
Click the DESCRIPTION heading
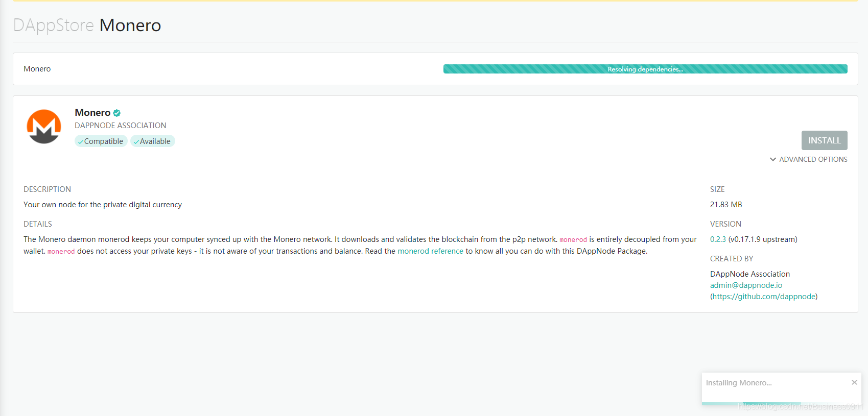pyautogui.click(x=47, y=189)
